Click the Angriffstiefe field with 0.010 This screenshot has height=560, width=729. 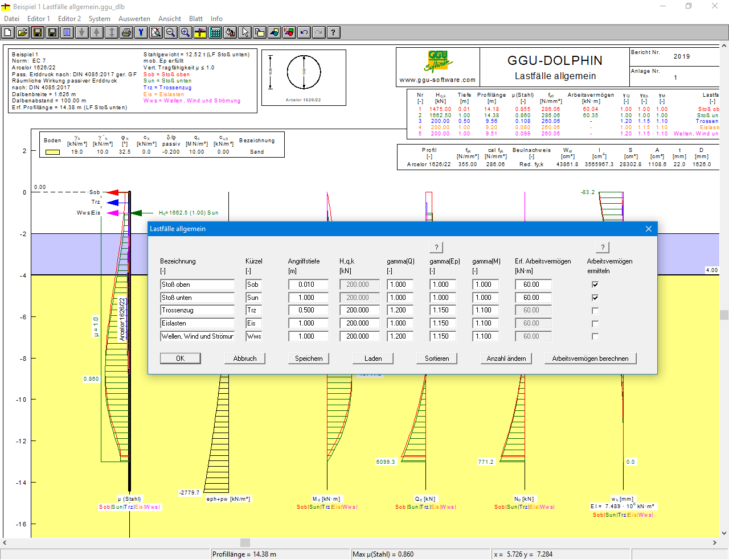pos(309,285)
